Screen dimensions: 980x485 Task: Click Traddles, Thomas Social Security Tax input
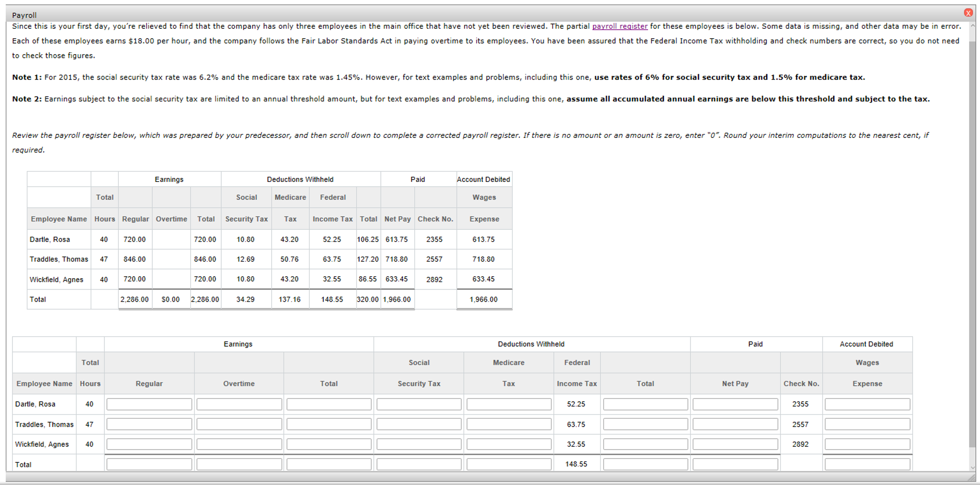coord(419,424)
